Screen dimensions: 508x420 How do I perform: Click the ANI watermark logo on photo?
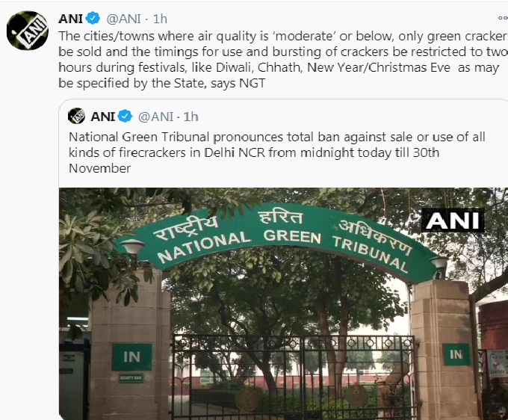pos(453,220)
